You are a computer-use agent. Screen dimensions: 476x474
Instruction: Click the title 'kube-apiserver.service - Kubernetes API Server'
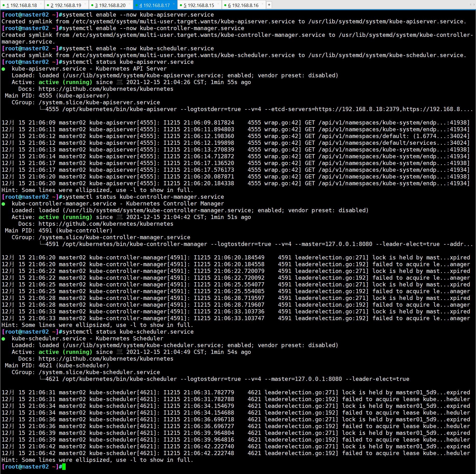[89, 69]
